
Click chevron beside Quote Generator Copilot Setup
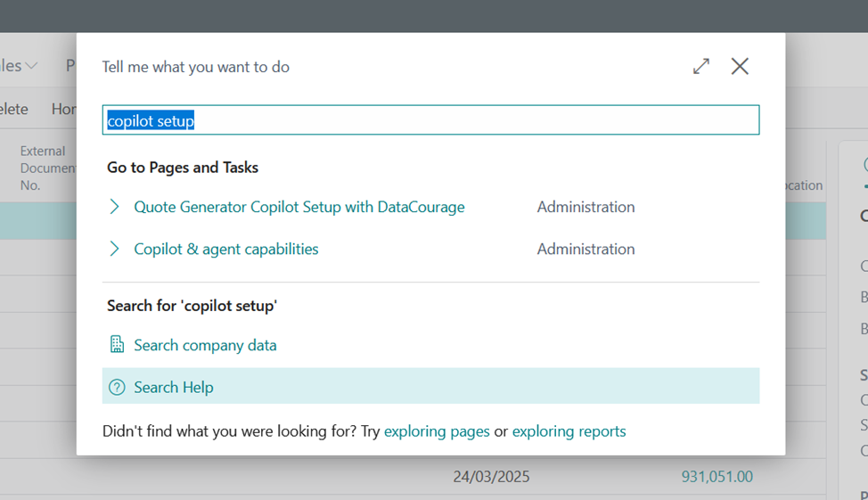click(114, 207)
